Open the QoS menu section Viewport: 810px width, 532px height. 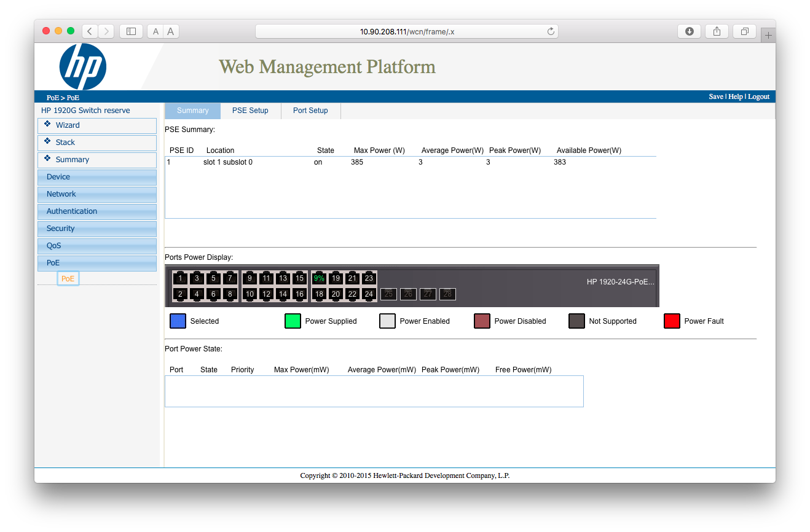[x=97, y=246]
